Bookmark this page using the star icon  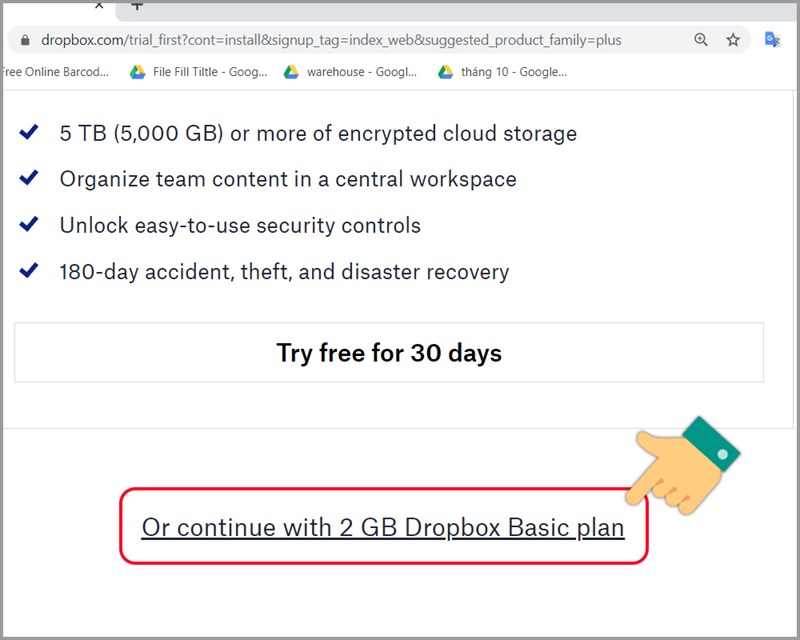click(x=733, y=41)
